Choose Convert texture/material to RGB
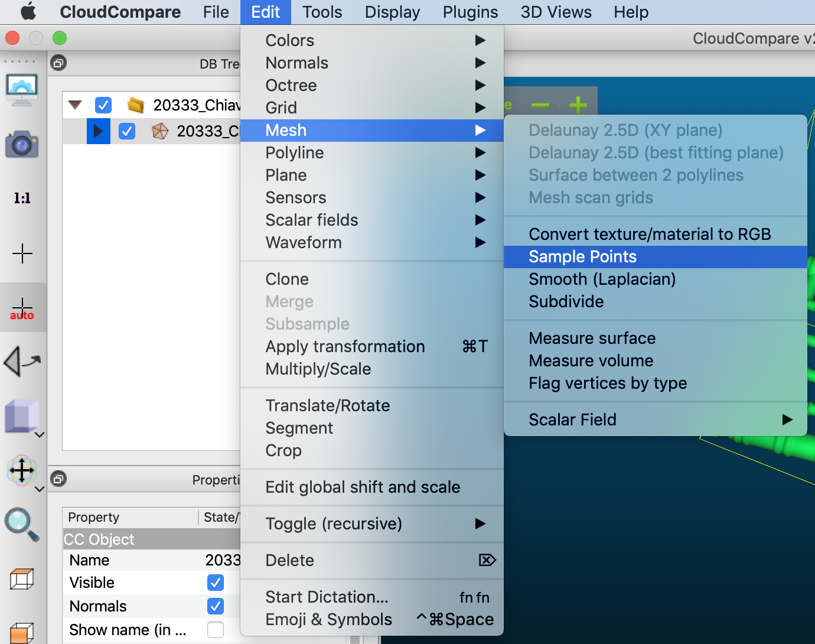The width and height of the screenshot is (815, 644). point(656,234)
